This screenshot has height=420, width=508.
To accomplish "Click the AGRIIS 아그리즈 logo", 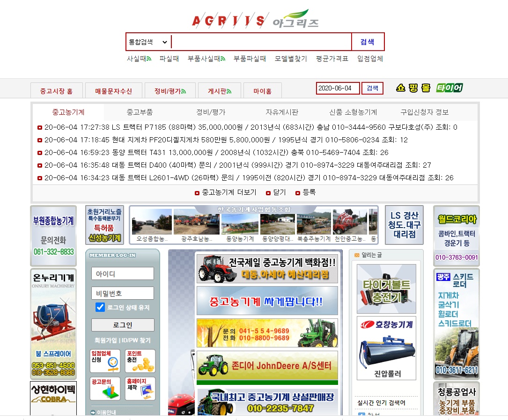I will (255, 19).
